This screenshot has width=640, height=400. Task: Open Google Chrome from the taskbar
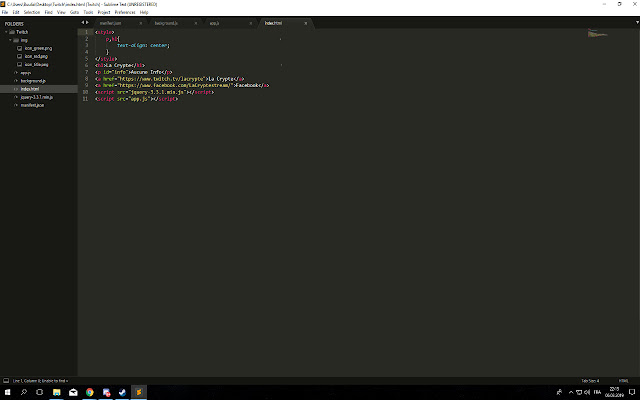coord(89,393)
